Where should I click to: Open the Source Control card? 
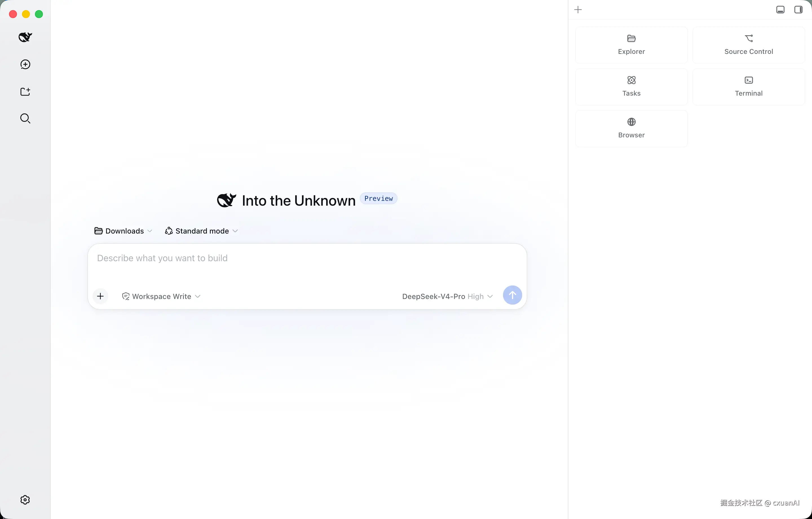[749, 45]
